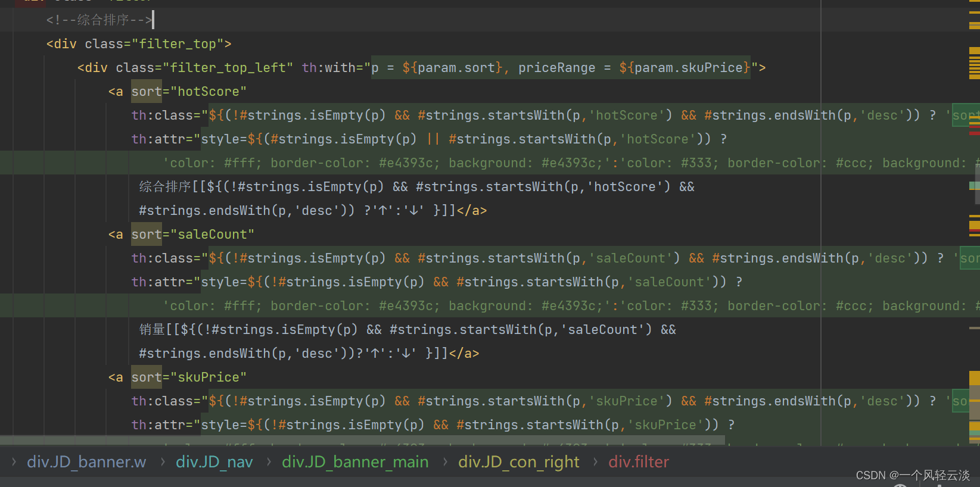Image resolution: width=980 pixels, height=487 pixels.
Task: Select div.JD_nav breadcrumb item
Action: [214, 462]
